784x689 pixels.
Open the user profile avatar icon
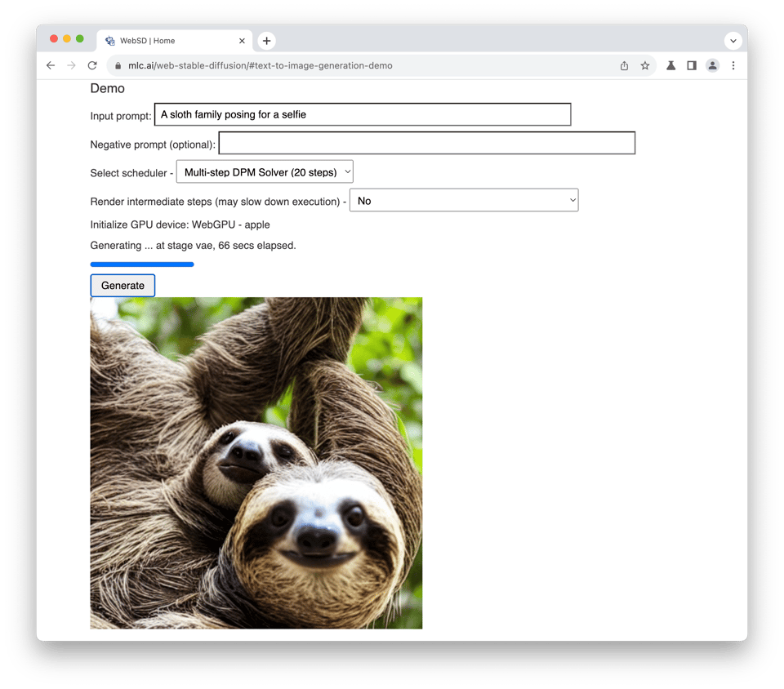coord(713,65)
